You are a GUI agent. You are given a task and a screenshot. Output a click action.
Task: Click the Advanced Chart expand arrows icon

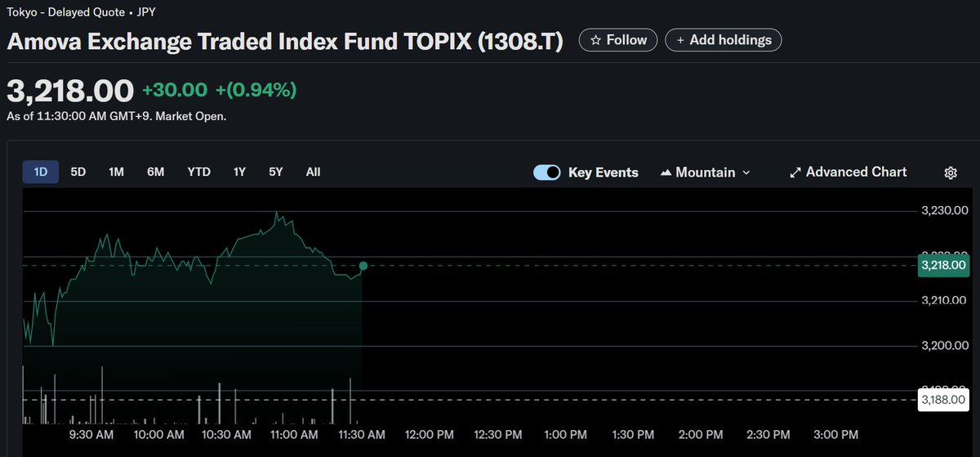pos(795,172)
